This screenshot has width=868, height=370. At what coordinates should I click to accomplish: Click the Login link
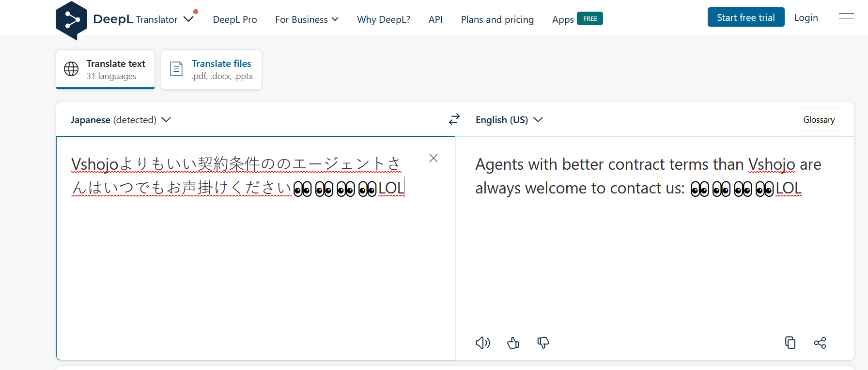[x=806, y=17]
